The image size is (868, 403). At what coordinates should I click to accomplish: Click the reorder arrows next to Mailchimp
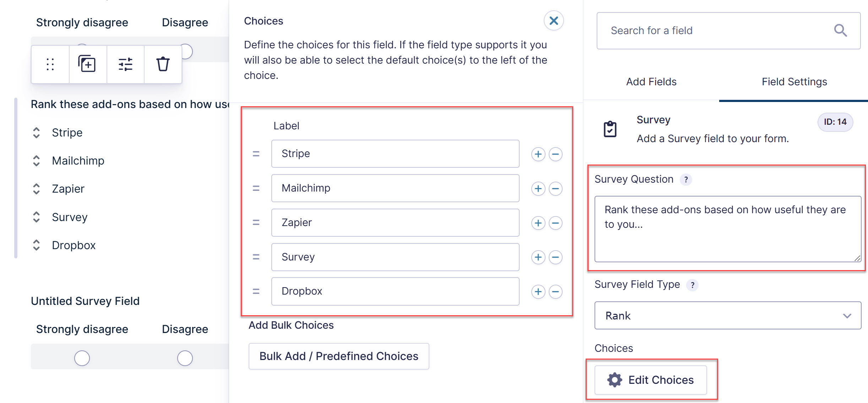click(37, 161)
